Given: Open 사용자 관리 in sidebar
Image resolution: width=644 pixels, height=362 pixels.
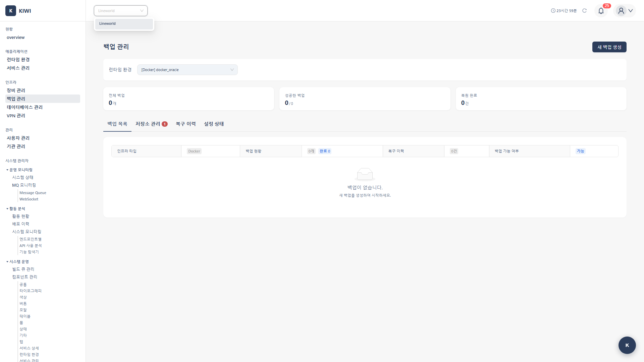Looking at the screenshot, I should [x=43, y=138].
